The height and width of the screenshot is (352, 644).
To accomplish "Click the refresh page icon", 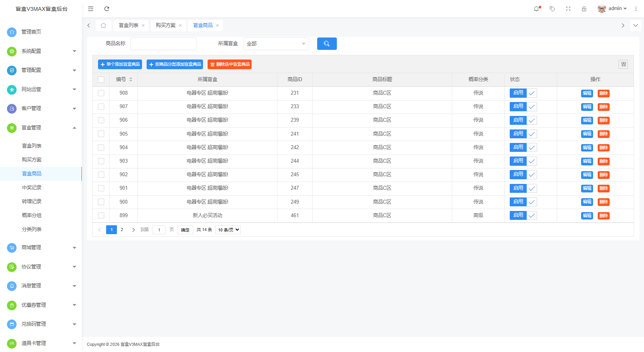I will [107, 9].
